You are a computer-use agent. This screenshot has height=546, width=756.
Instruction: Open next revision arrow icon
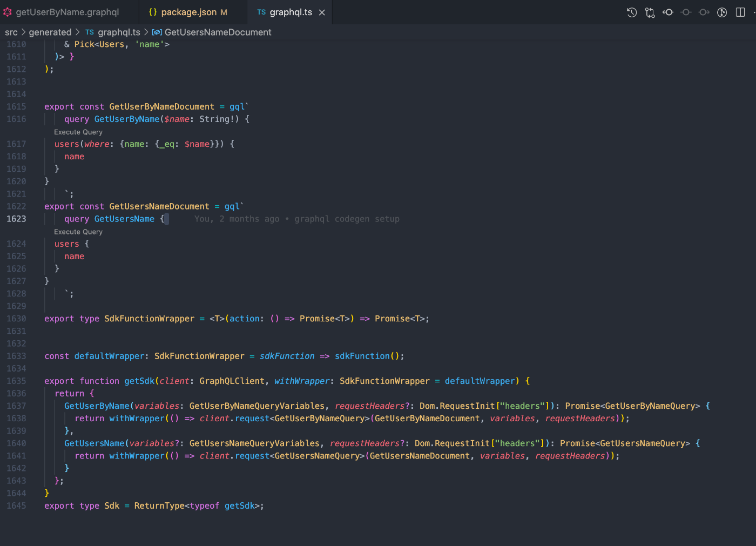tap(704, 12)
